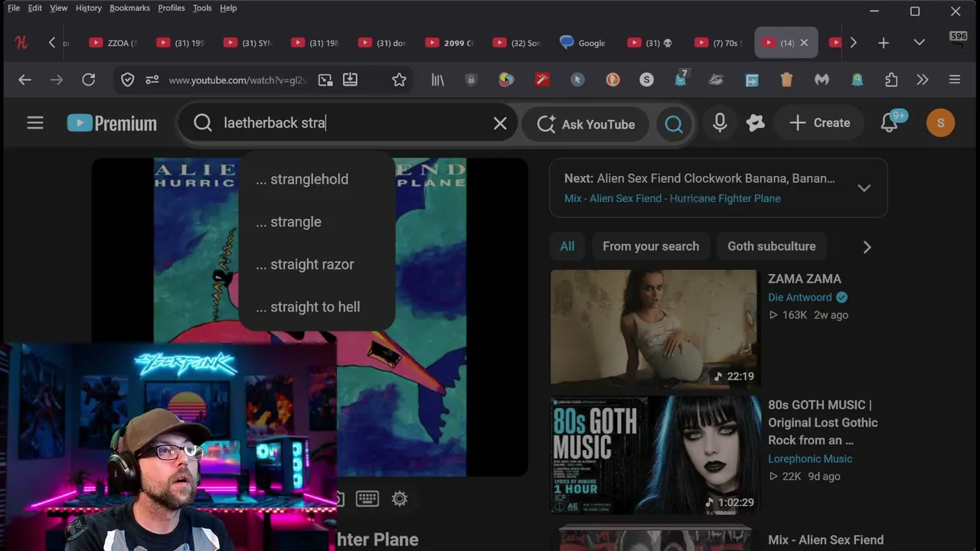
Task: Open the Bookmarks menu
Action: 129,8
